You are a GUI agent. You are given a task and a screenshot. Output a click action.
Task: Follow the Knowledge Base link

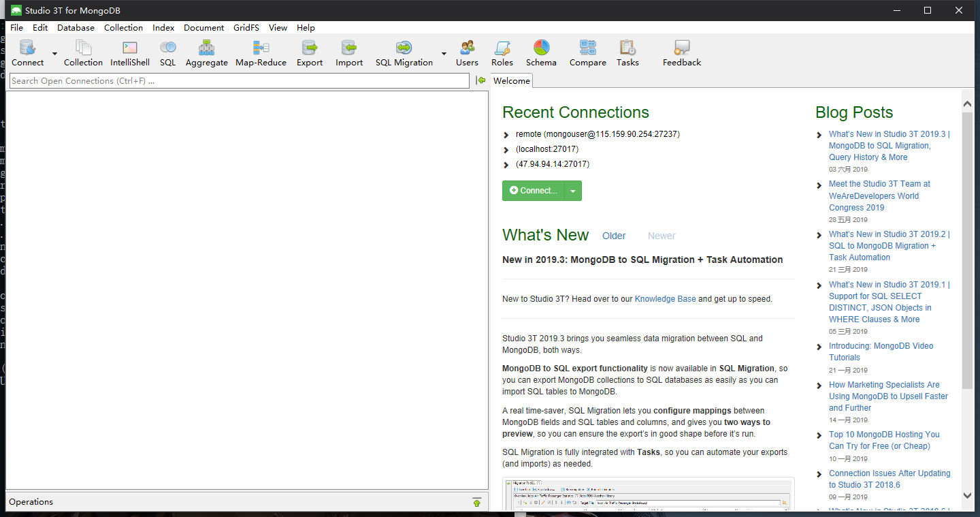pos(665,299)
